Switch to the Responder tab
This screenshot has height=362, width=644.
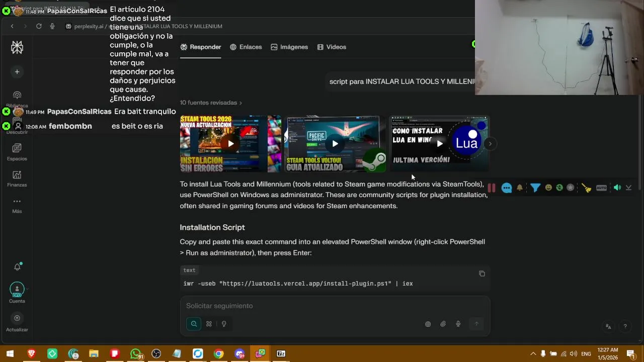(x=201, y=47)
